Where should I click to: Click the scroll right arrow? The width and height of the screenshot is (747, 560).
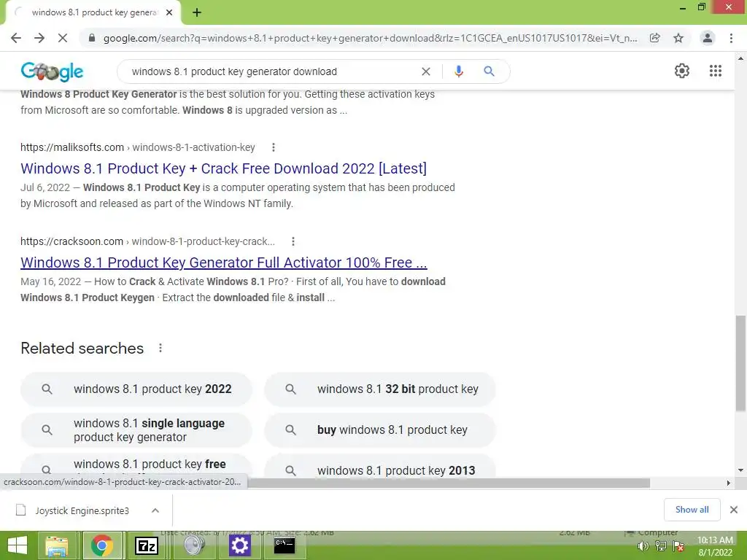tap(729, 483)
